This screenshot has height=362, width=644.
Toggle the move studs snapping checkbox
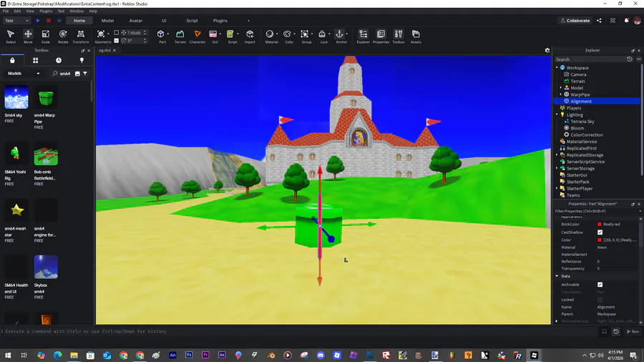[x=116, y=32]
